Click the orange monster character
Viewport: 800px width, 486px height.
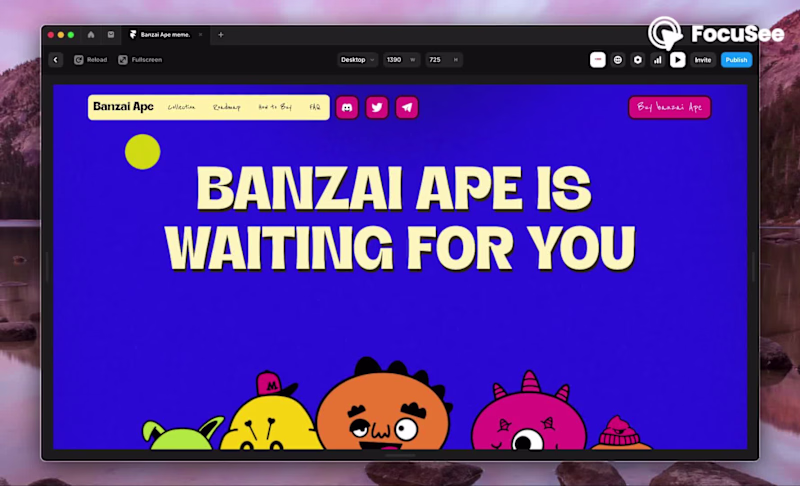(384, 405)
